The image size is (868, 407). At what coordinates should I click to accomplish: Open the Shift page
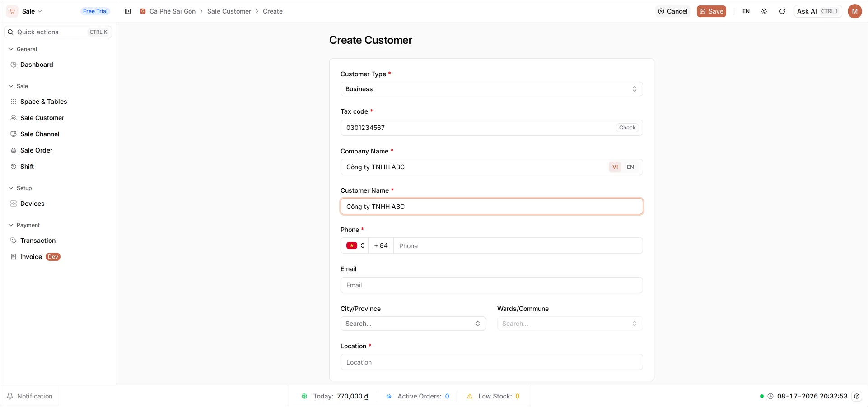click(58, 166)
